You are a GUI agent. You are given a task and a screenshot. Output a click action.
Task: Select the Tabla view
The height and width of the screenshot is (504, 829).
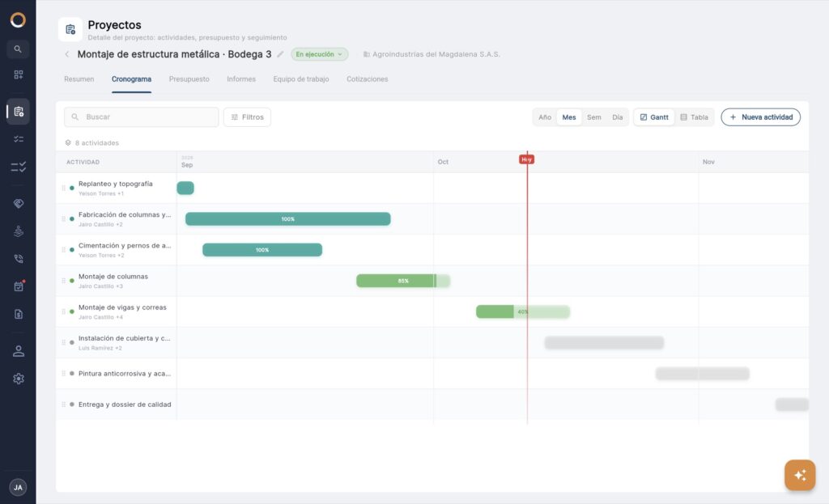(x=694, y=117)
